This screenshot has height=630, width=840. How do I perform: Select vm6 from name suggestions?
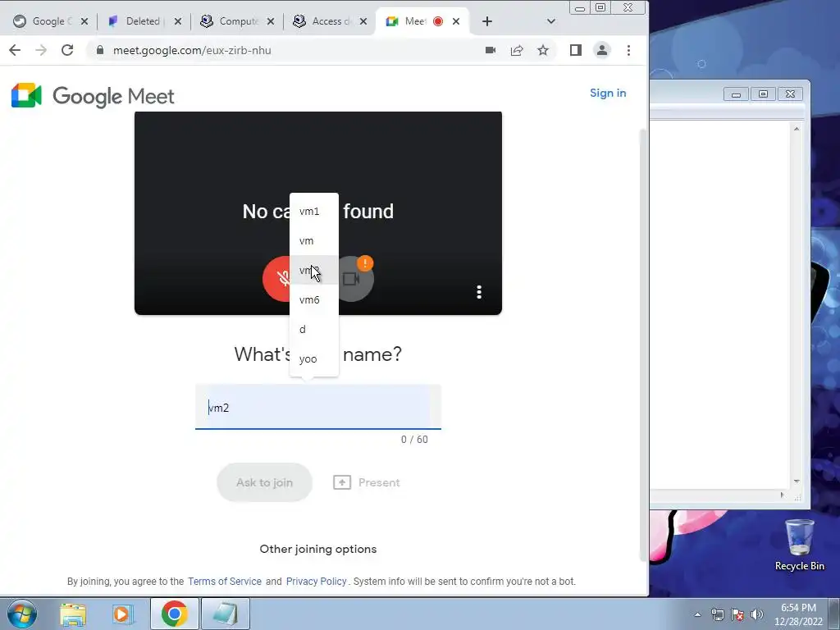click(314, 300)
